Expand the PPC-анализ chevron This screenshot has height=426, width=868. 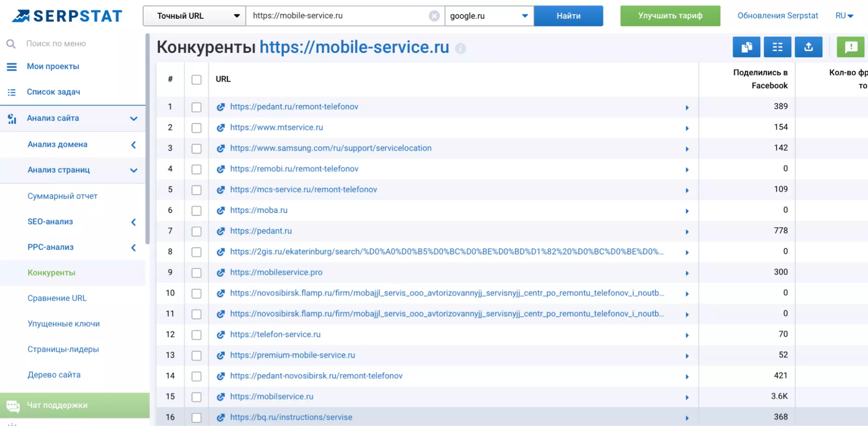coord(134,248)
